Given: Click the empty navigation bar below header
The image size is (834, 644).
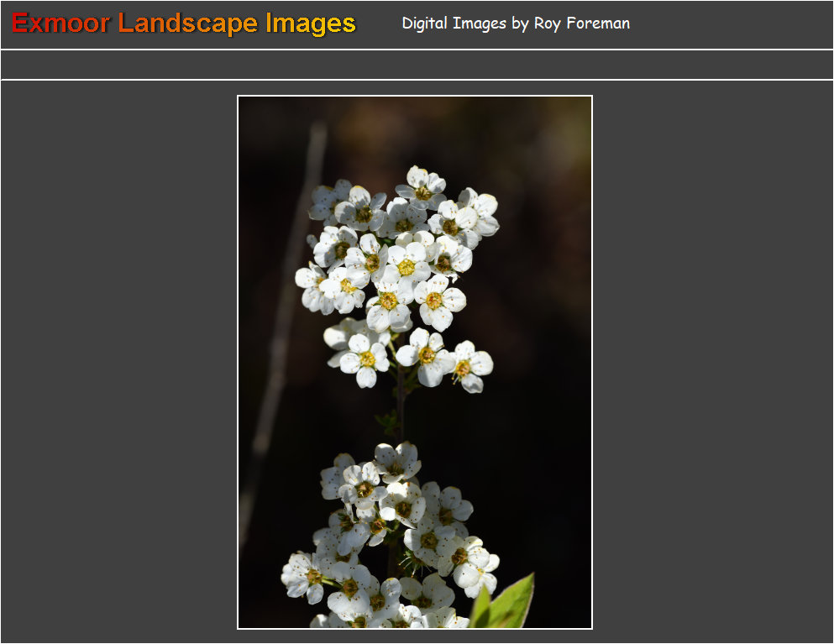Looking at the screenshot, I should tap(417, 65).
